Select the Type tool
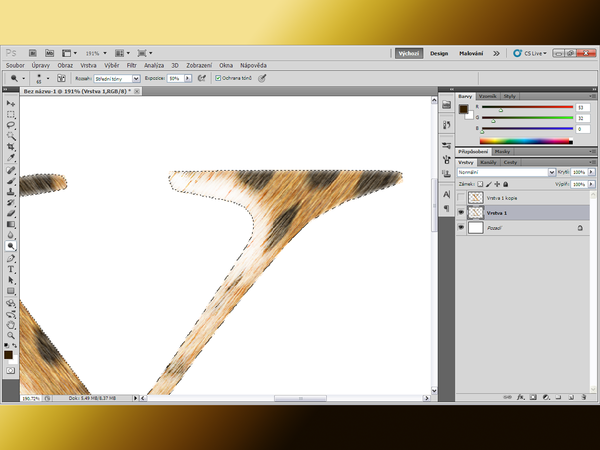 [11, 268]
